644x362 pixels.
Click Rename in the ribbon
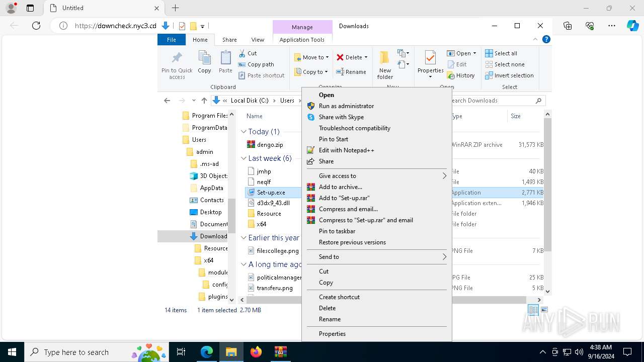tap(351, 72)
